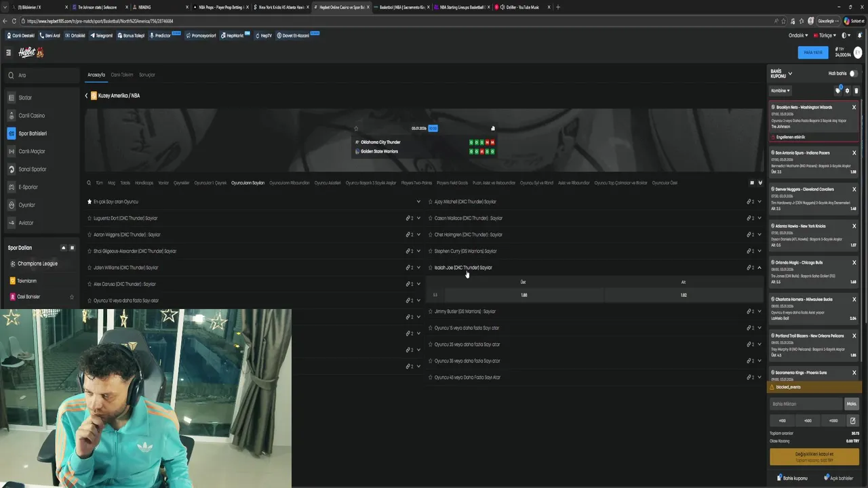The image size is (868, 488).
Task: Click the yellow Değişiklikleri kabul et button
Action: click(x=814, y=456)
